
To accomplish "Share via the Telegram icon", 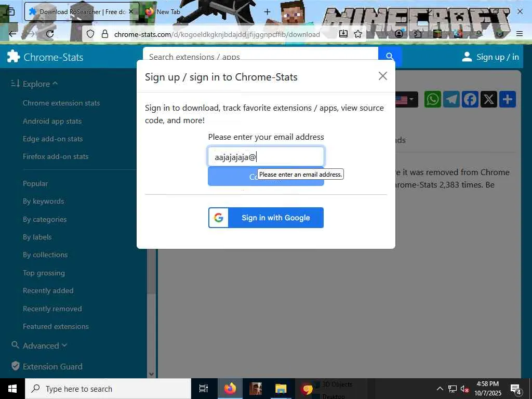I will [x=451, y=99].
